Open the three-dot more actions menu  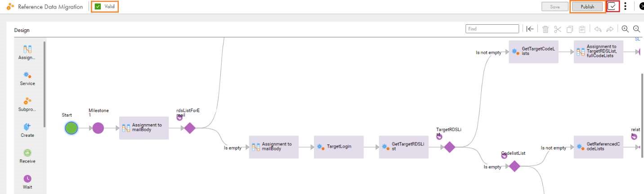click(x=625, y=6)
